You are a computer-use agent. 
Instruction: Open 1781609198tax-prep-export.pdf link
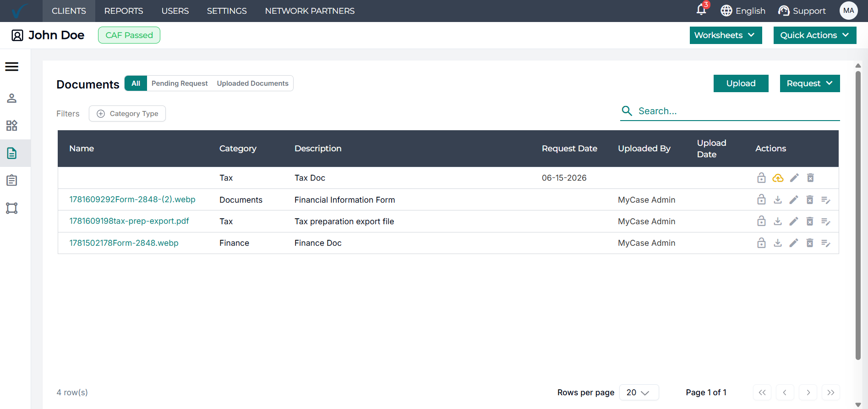(129, 221)
